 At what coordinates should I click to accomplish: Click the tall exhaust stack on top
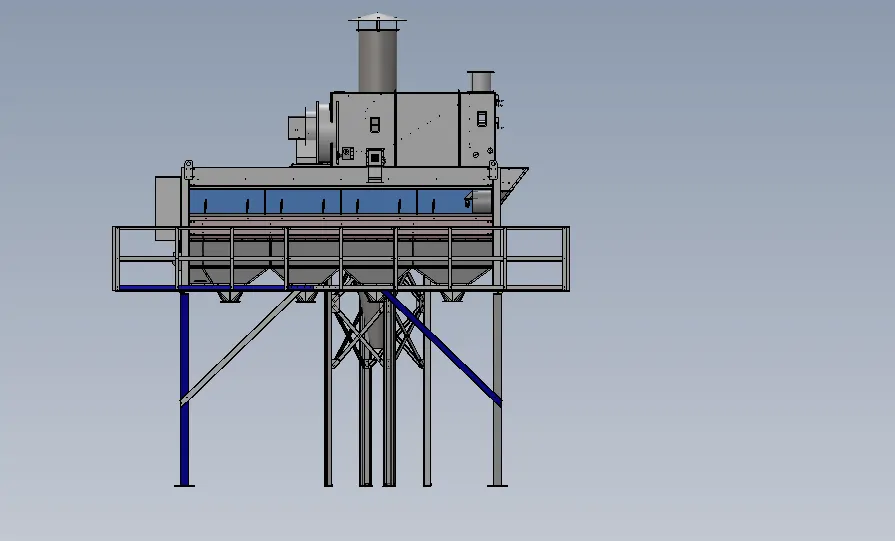377,60
